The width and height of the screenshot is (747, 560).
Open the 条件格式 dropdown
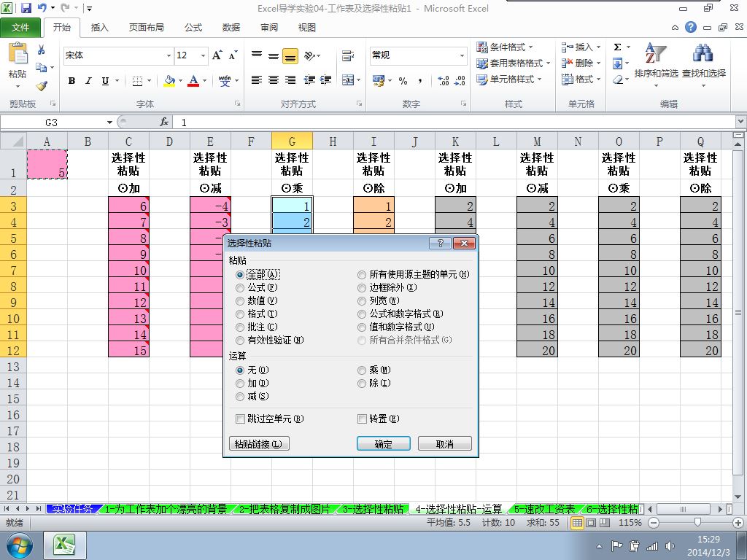[505, 47]
